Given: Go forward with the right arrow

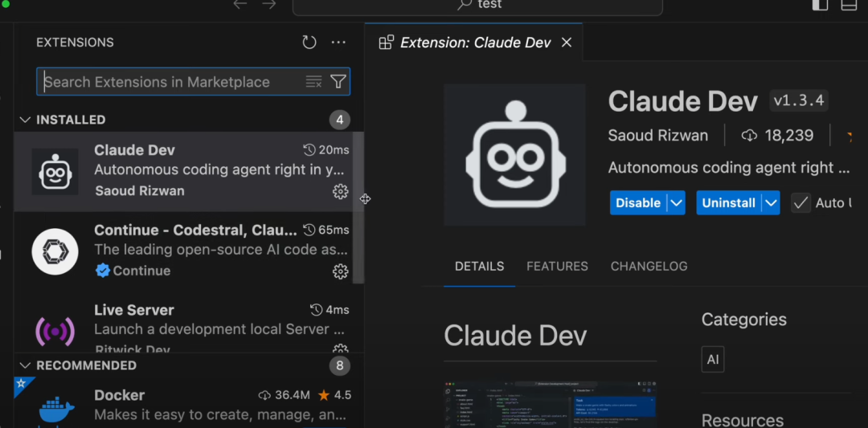Looking at the screenshot, I should click(x=269, y=5).
